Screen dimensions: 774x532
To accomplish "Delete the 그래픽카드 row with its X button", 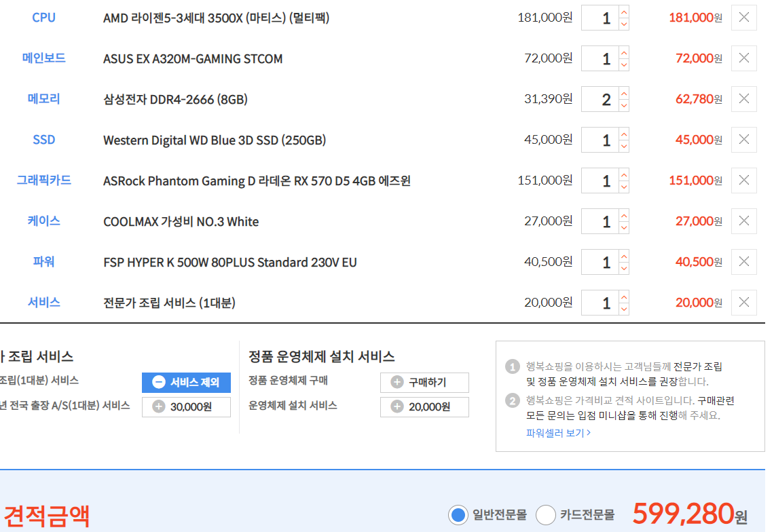I will pyautogui.click(x=744, y=180).
